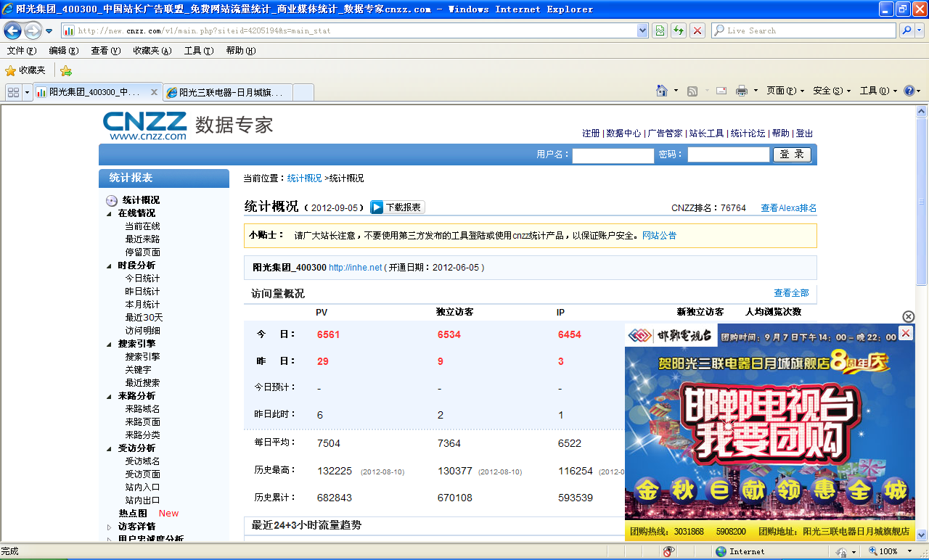Viewport: 929px width, 560px height.
Task: Open the address bar history dropdown
Action: click(x=642, y=30)
